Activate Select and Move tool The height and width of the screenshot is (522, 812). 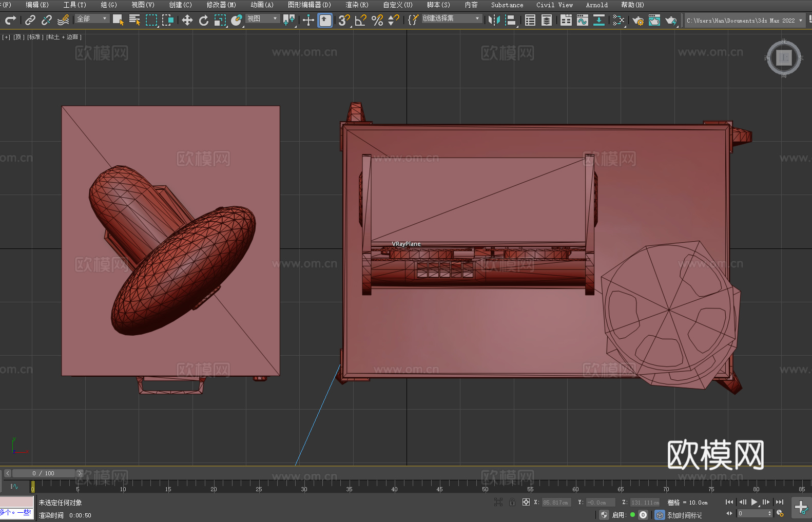click(x=187, y=20)
